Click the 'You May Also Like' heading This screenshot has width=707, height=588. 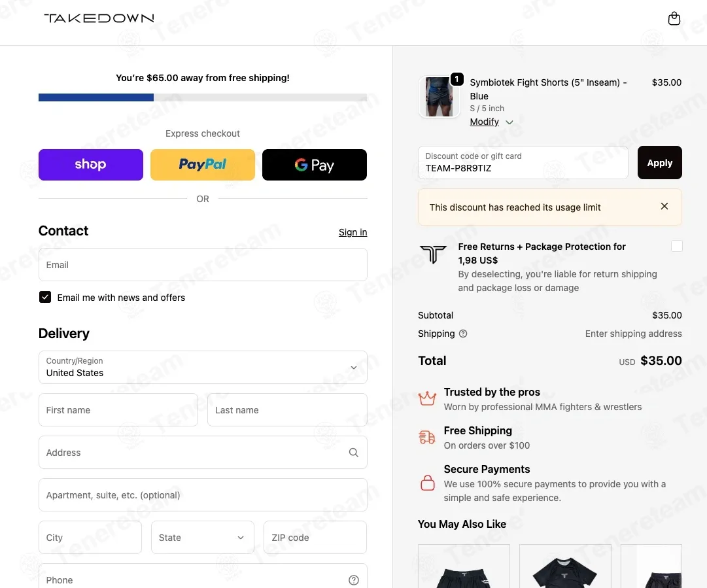tap(462, 524)
